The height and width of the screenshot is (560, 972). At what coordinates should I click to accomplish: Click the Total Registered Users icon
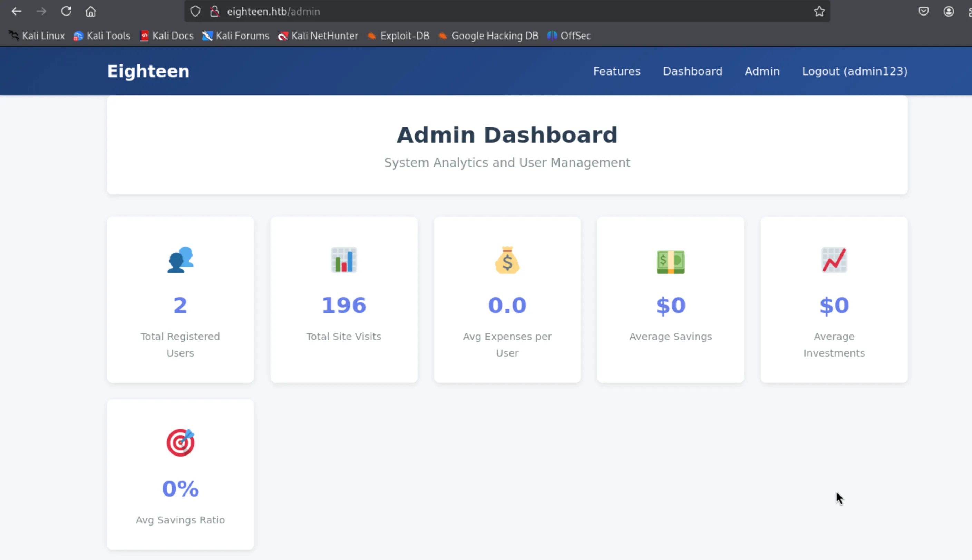coord(180,260)
